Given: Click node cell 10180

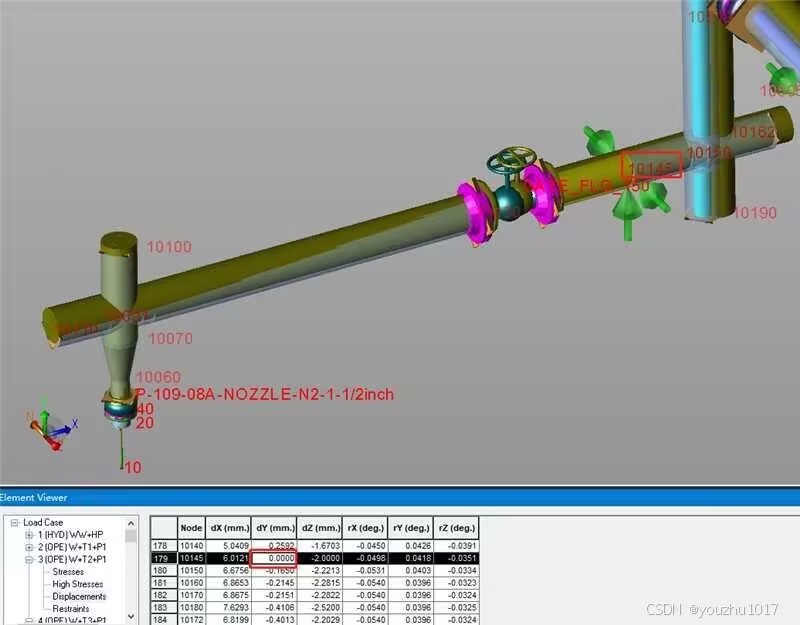Looking at the screenshot, I should (191, 607).
